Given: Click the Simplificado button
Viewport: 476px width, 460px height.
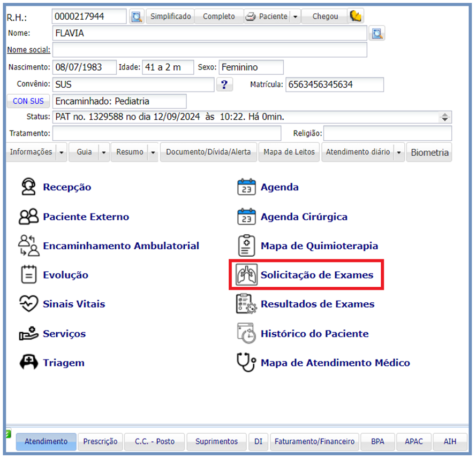Looking at the screenshot, I should (x=170, y=17).
